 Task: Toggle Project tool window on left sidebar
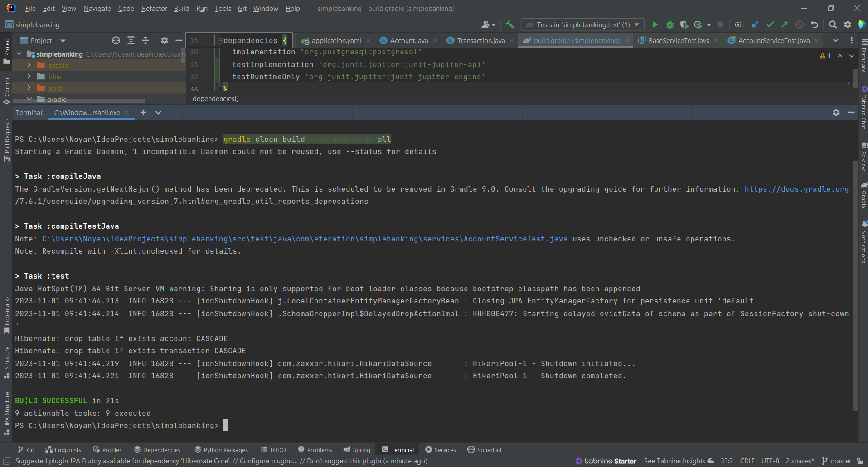point(6,51)
